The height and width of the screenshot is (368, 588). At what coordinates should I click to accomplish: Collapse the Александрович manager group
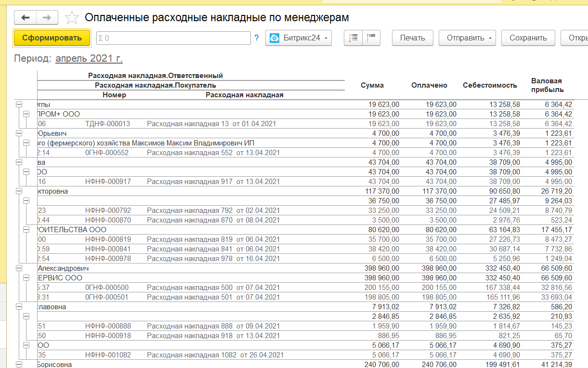[x=19, y=268]
